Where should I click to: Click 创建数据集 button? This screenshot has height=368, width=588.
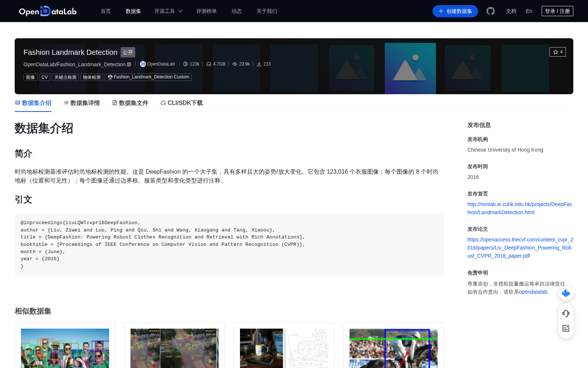pos(455,11)
